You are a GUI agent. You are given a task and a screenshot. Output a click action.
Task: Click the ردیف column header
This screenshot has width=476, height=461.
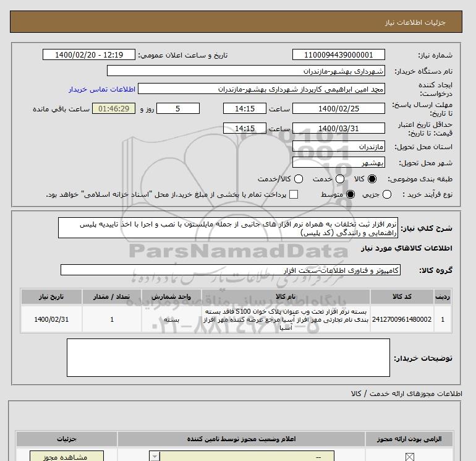(x=443, y=296)
